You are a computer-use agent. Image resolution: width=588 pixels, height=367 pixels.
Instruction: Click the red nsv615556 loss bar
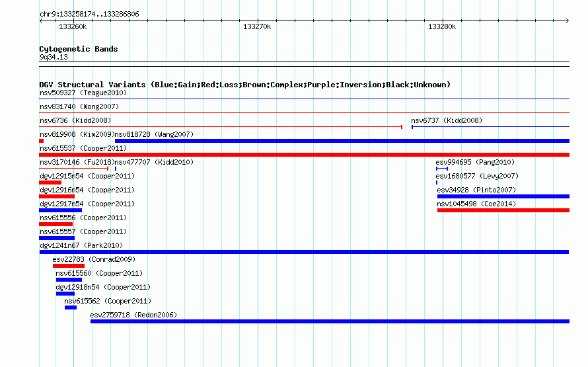(56, 224)
